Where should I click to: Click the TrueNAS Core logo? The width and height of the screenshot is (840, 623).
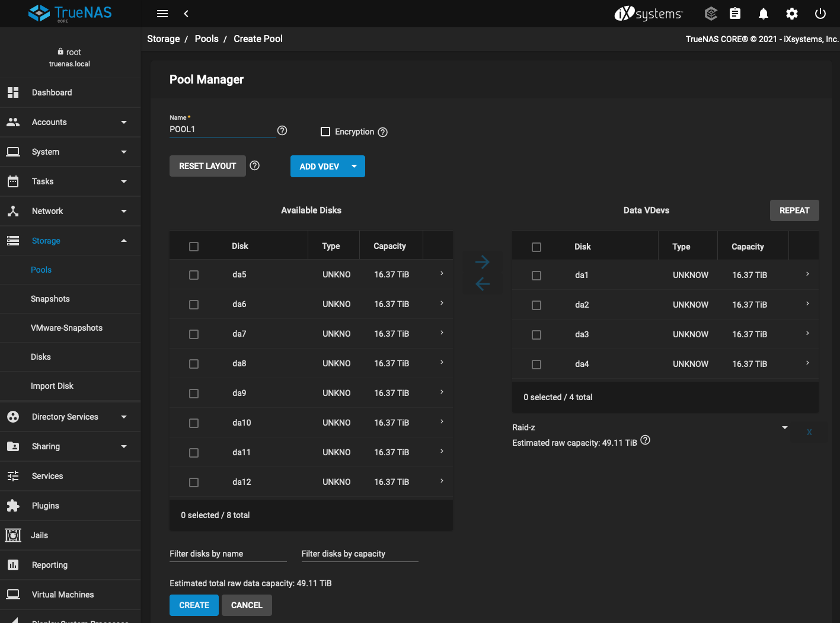pos(70,13)
